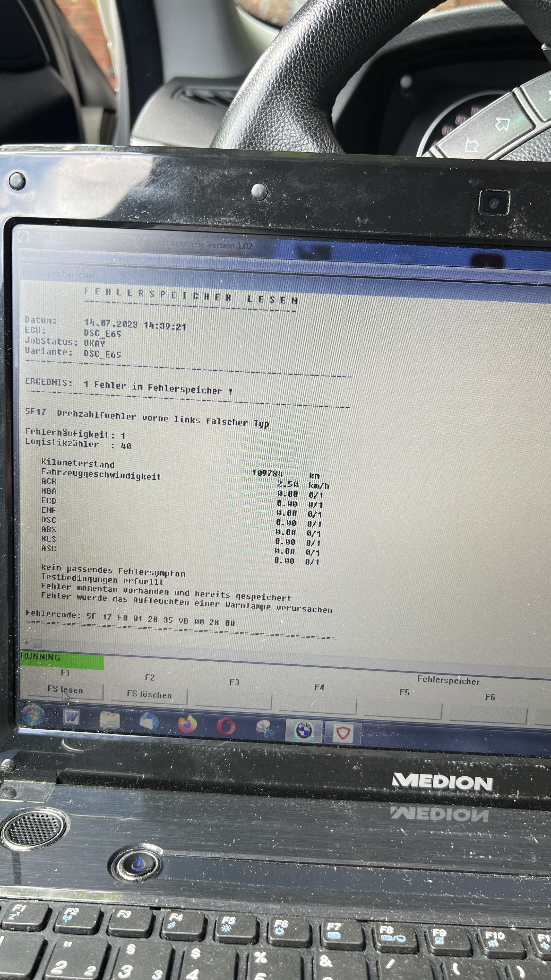This screenshot has height=980, width=551.
Task: Open Firefox from the taskbar
Action: pos(187,724)
